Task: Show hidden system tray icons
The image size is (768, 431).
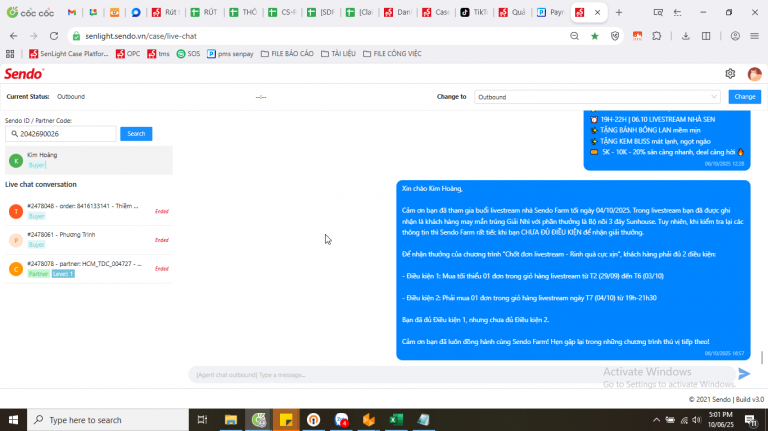Action: click(x=656, y=420)
